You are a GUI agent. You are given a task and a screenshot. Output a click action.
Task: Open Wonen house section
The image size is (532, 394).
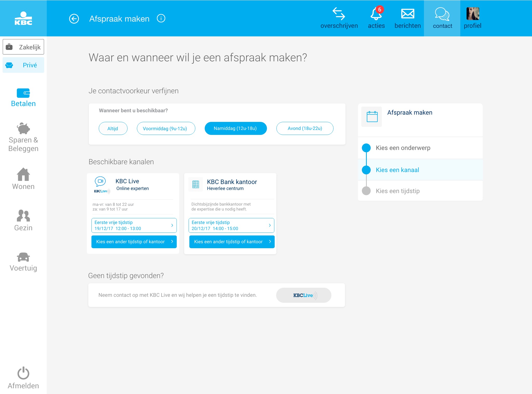23,179
